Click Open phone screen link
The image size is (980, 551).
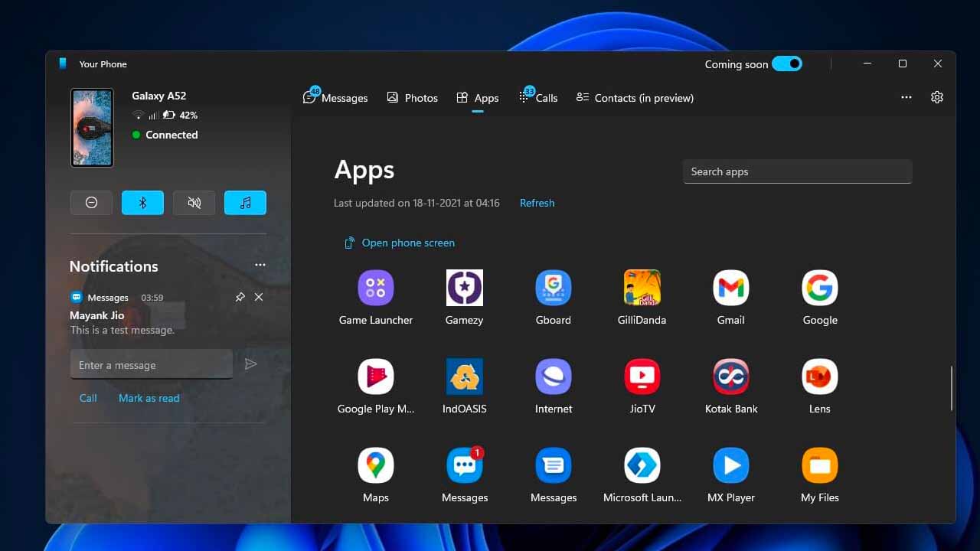coord(399,243)
